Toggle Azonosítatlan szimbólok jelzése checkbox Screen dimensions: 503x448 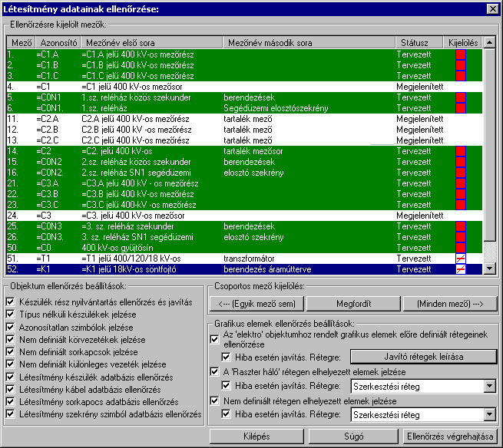[x=11, y=327]
